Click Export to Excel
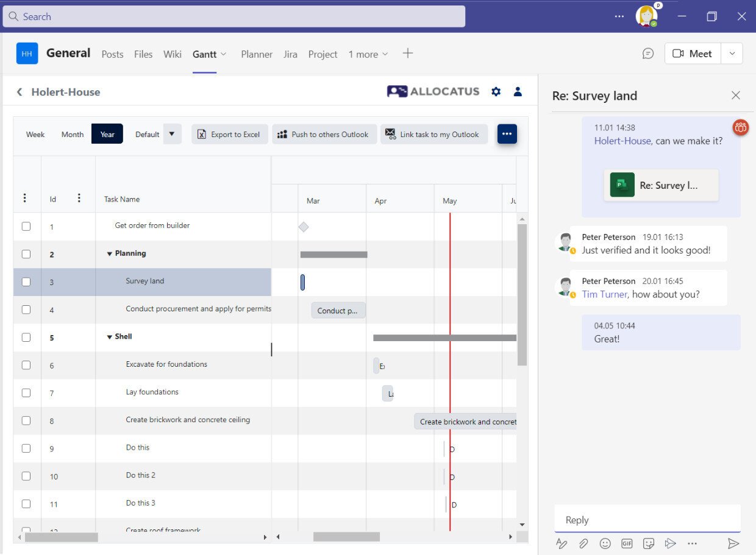 click(x=230, y=134)
